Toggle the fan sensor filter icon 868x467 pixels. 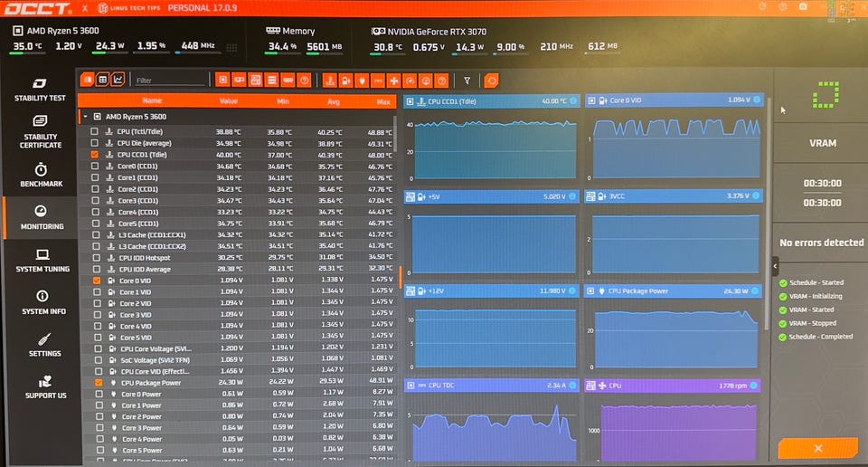(394, 81)
